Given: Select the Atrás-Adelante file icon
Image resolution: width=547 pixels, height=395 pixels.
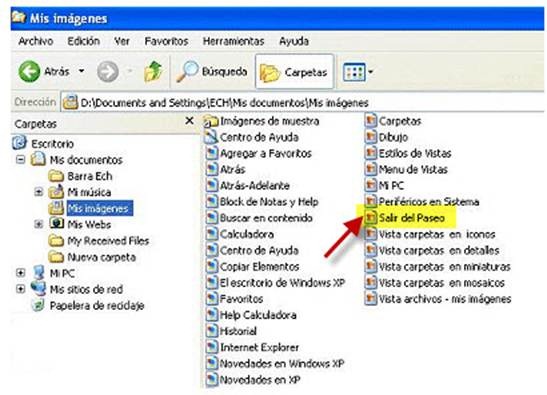Looking at the screenshot, I should 211,185.
